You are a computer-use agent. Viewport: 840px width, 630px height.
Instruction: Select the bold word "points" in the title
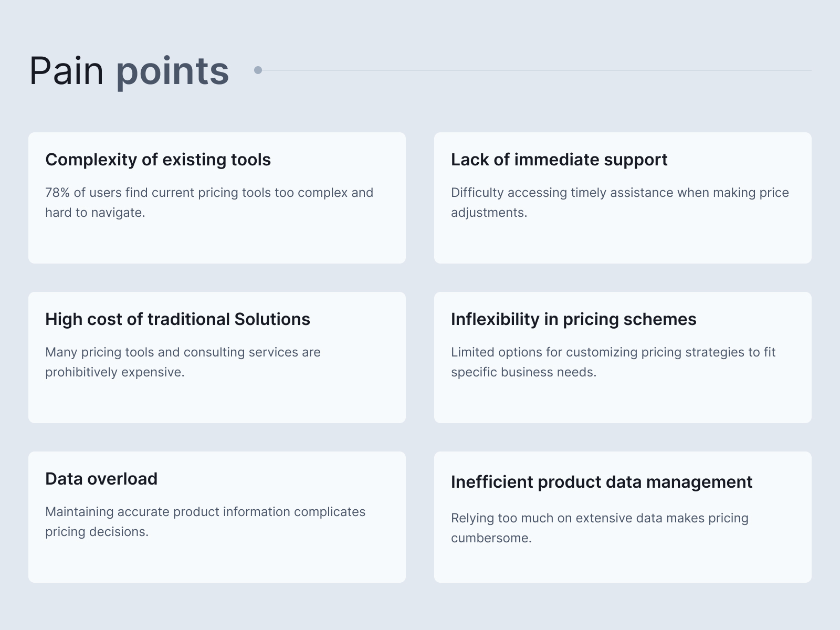tap(172, 71)
